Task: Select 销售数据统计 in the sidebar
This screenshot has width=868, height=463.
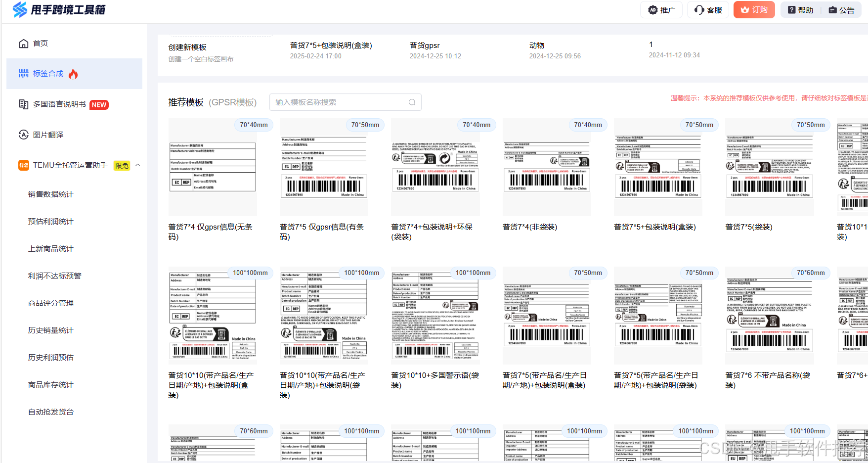Action: [50, 194]
